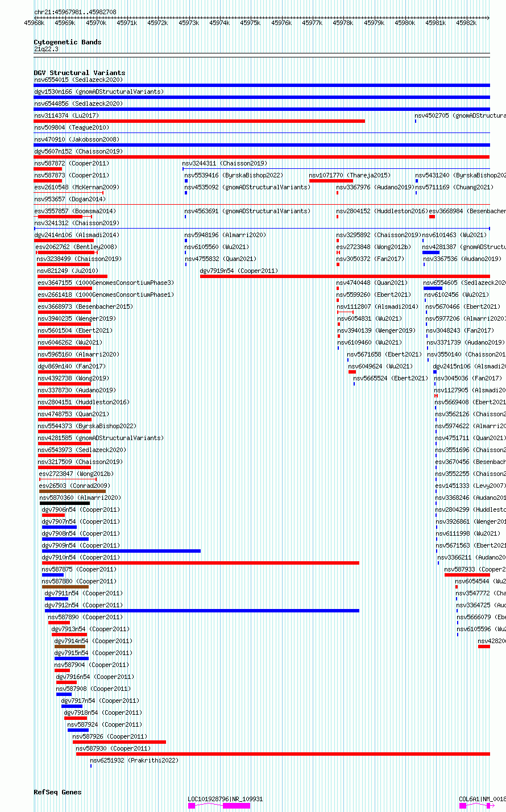
Task: Select nsv5948196 (Almarri2020) label
Action: click(225, 235)
